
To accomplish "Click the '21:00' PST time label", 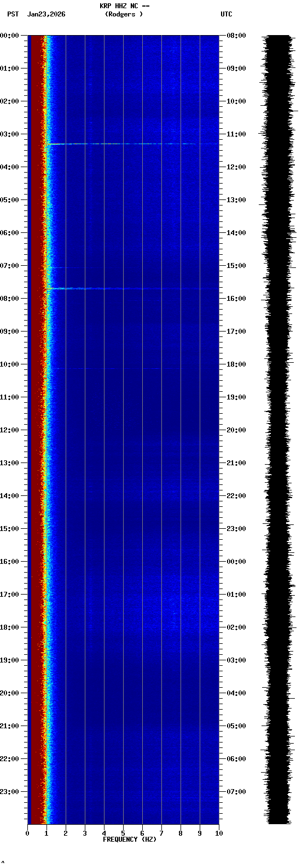I will [x=9, y=726].
